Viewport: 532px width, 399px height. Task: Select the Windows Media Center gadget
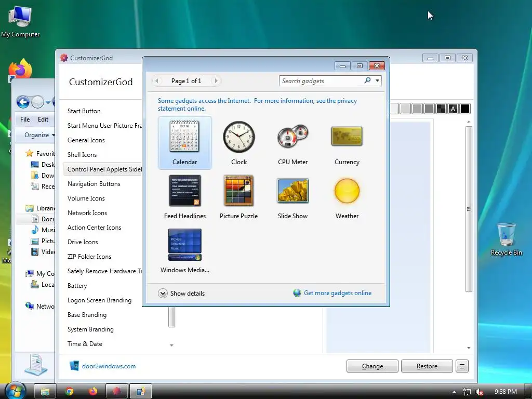tap(184, 251)
